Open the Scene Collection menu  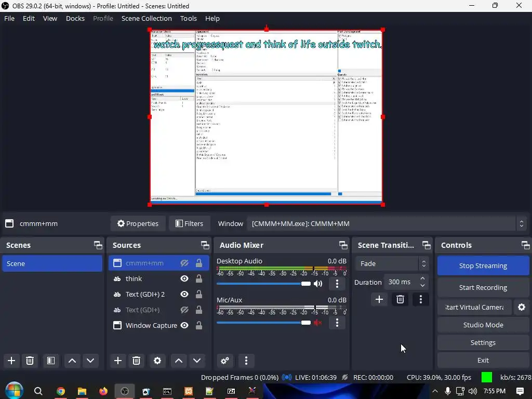coord(147,18)
